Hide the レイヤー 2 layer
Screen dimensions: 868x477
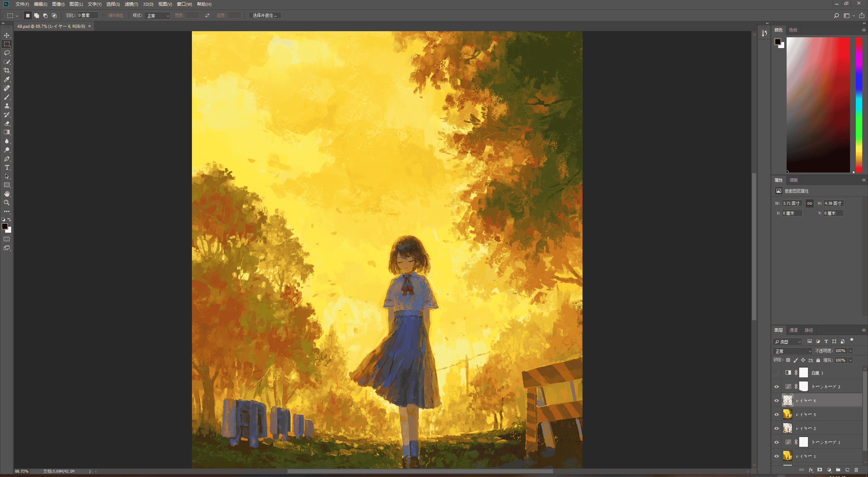[x=776, y=428]
